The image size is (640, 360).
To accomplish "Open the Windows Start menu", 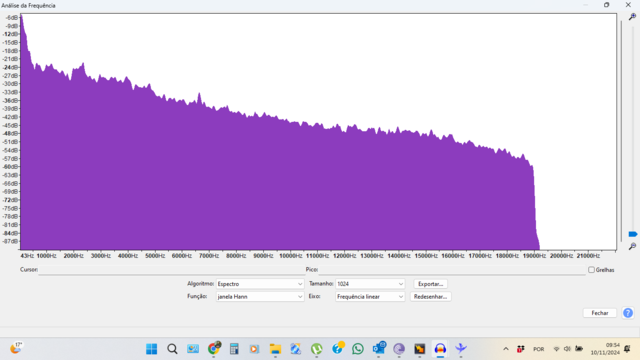I will [x=151, y=349].
